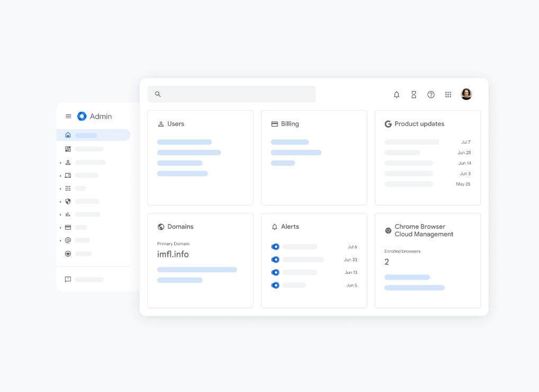Open the Help question mark icon
The height and width of the screenshot is (392, 539).
click(x=430, y=95)
